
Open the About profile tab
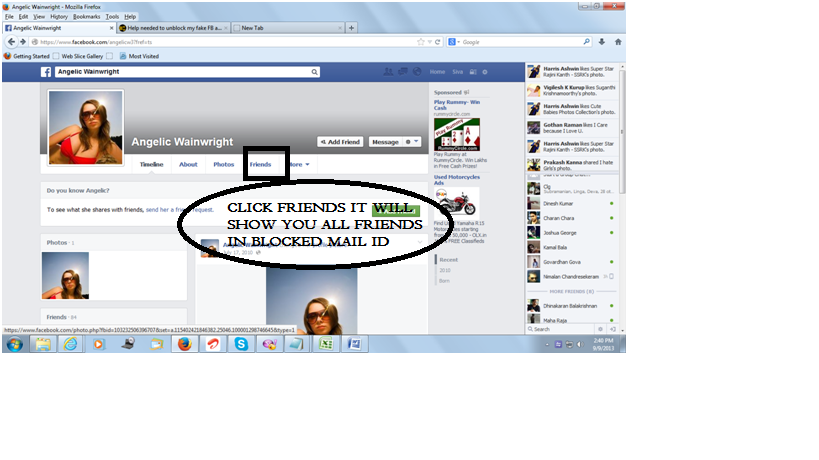[x=188, y=164]
